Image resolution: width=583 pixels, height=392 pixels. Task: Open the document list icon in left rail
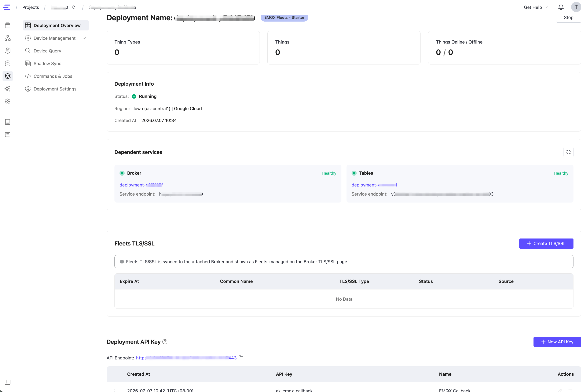[x=7, y=122]
